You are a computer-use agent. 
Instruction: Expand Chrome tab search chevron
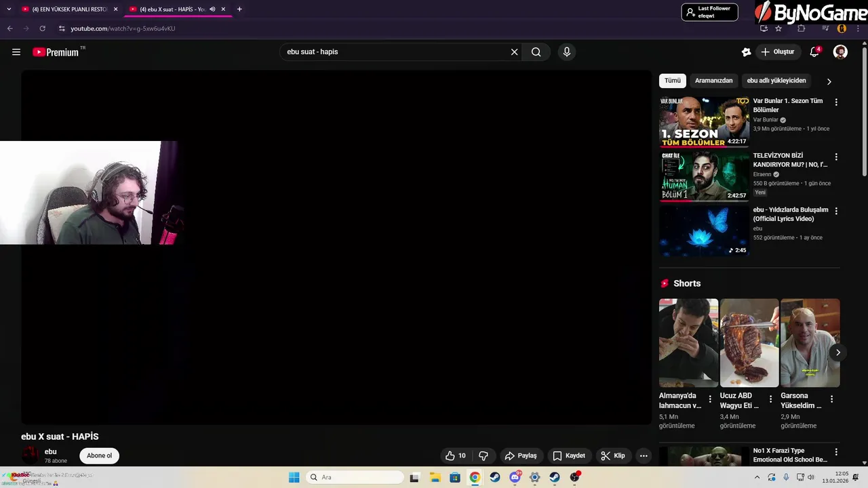click(9, 9)
